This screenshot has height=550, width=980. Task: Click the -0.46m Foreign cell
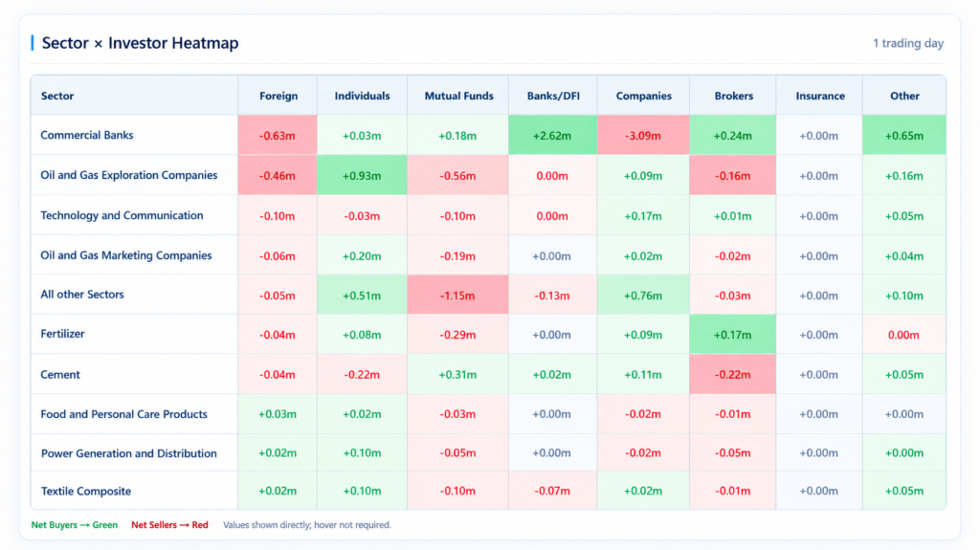click(278, 175)
